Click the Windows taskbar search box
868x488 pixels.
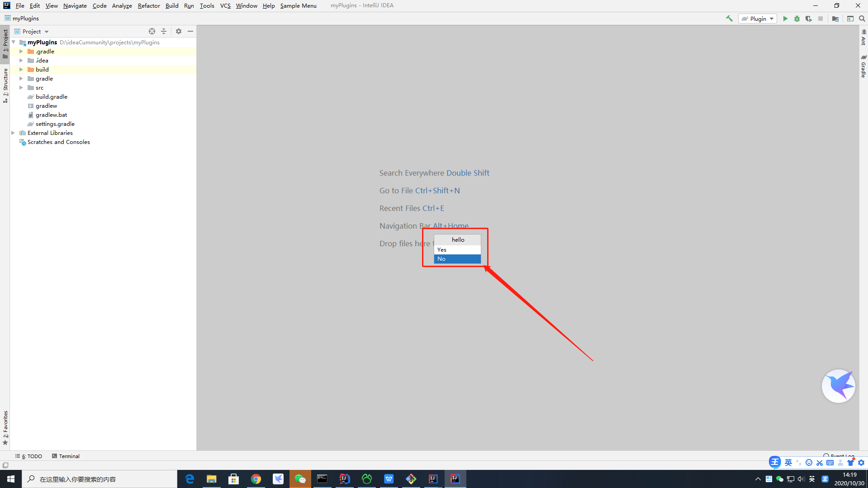tap(100, 479)
